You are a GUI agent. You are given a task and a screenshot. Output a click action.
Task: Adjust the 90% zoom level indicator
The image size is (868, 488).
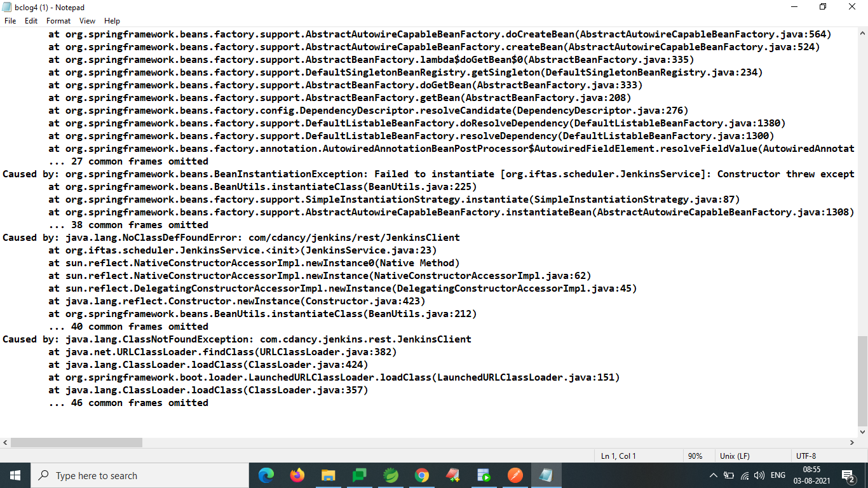tap(697, 456)
